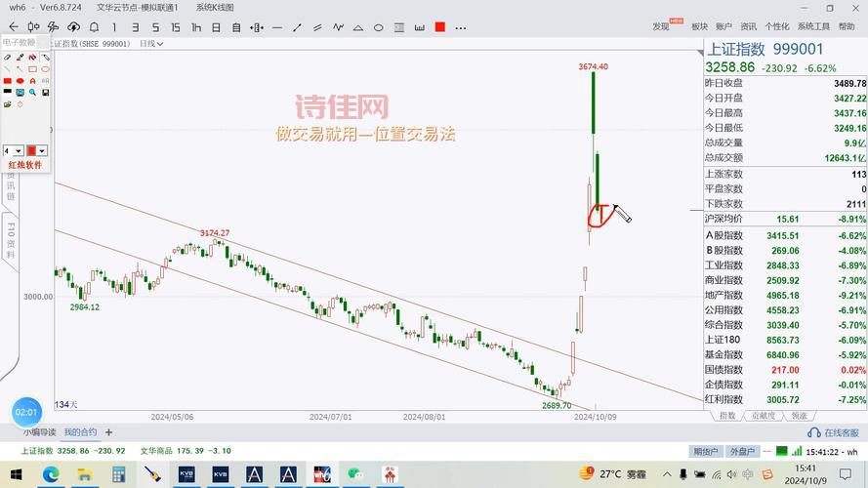The height and width of the screenshot is (488, 868).
Task: Switch to the 领涨 tab
Action: coord(800,416)
